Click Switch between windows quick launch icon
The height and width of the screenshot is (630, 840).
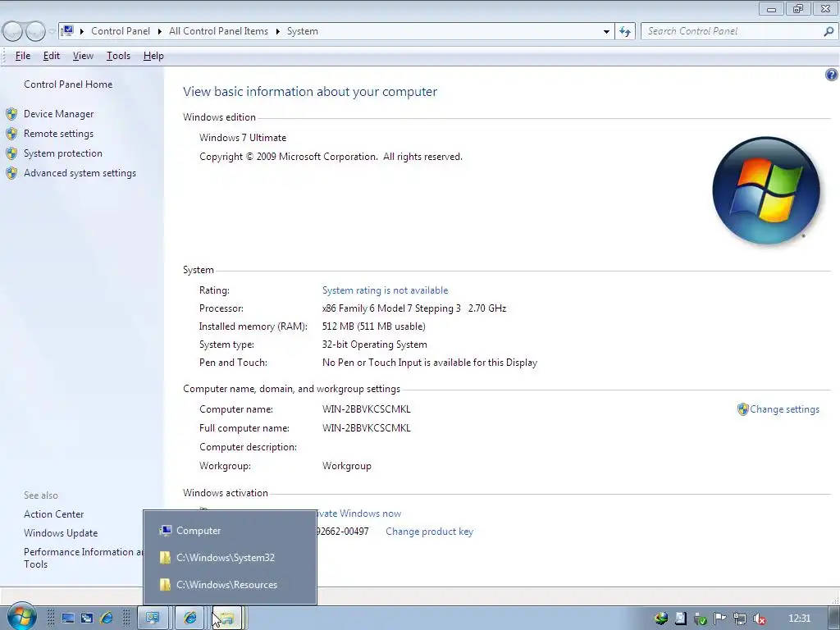tap(87, 619)
